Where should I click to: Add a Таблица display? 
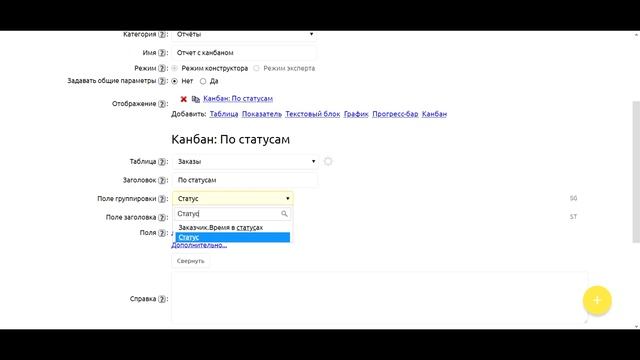pos(224,114)
